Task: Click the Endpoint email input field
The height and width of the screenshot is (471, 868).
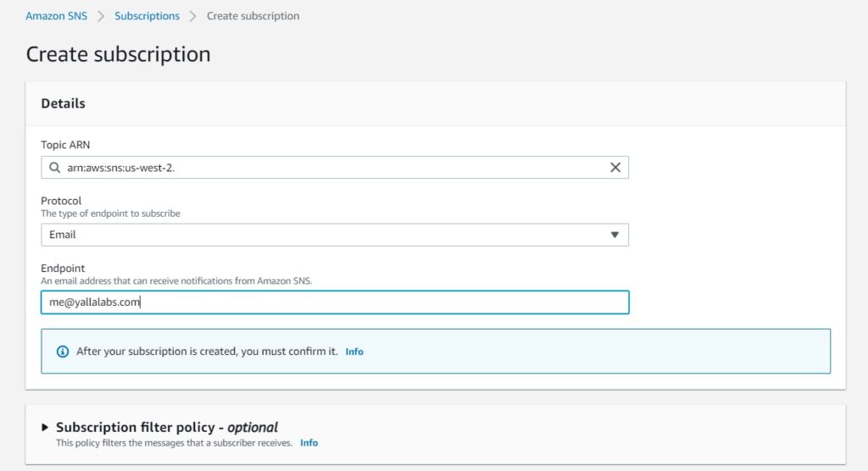Action: [334, 302]
